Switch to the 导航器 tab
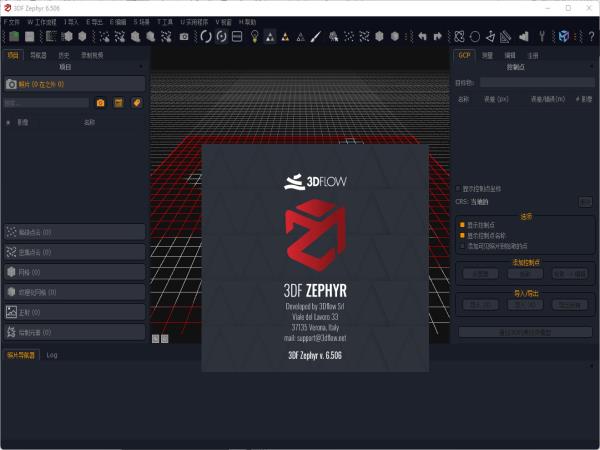 [38, 55]
